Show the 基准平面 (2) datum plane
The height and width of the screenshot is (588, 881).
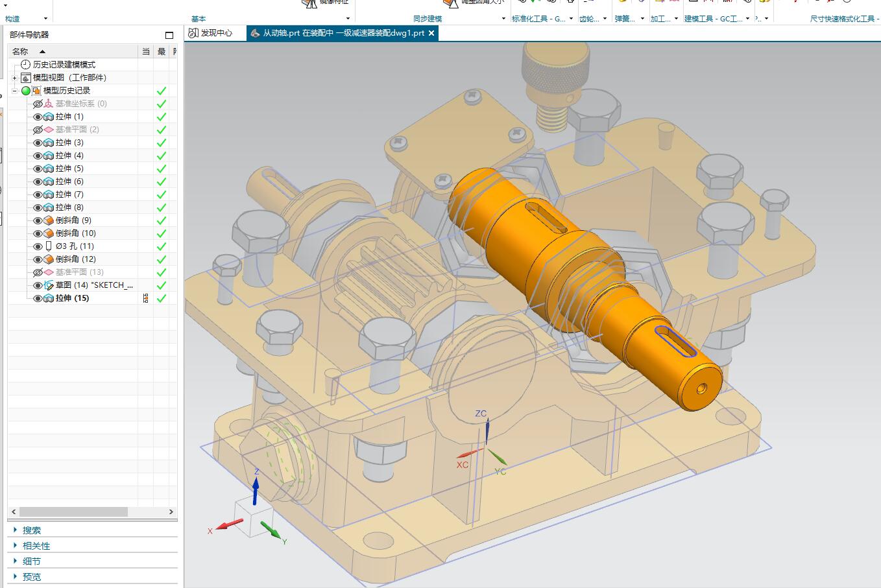pos(38,130)
